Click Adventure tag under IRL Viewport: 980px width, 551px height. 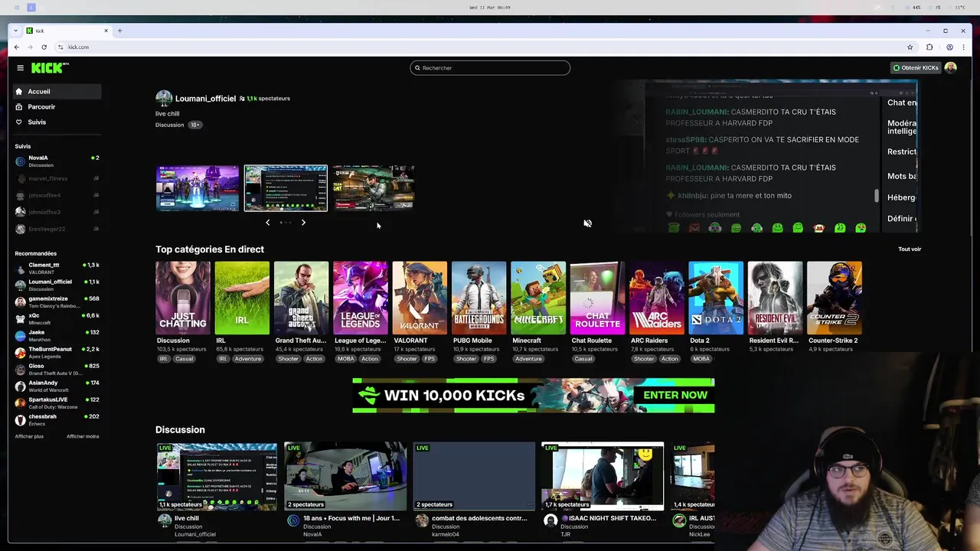point(248,359)
